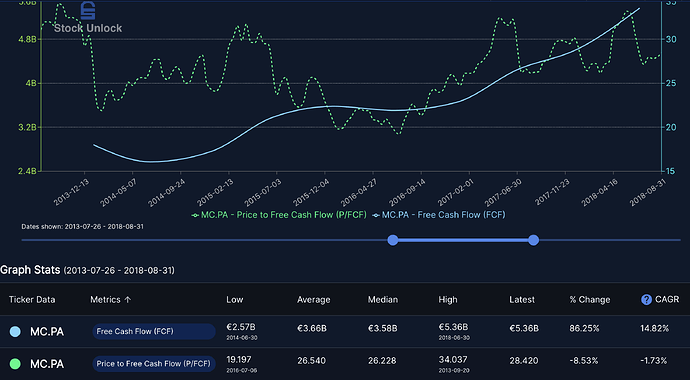Click the Ticker Data column header
This screenshot has width=690, height=380.
(x=32, y=300)
